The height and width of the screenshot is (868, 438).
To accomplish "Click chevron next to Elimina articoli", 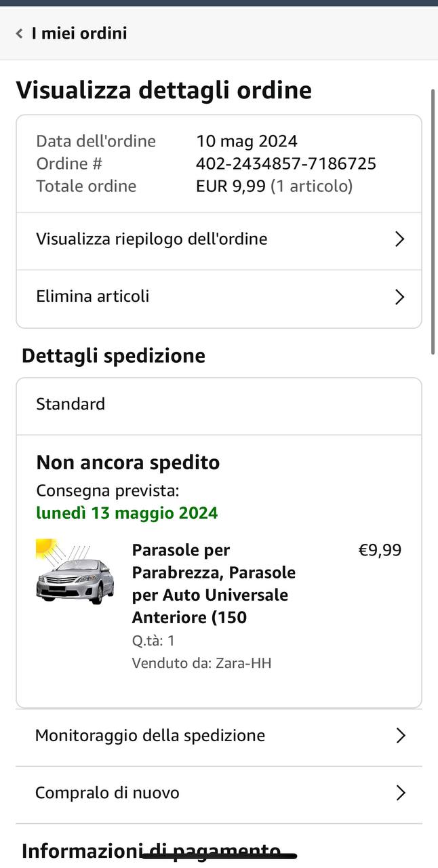I will pos(399,297).
